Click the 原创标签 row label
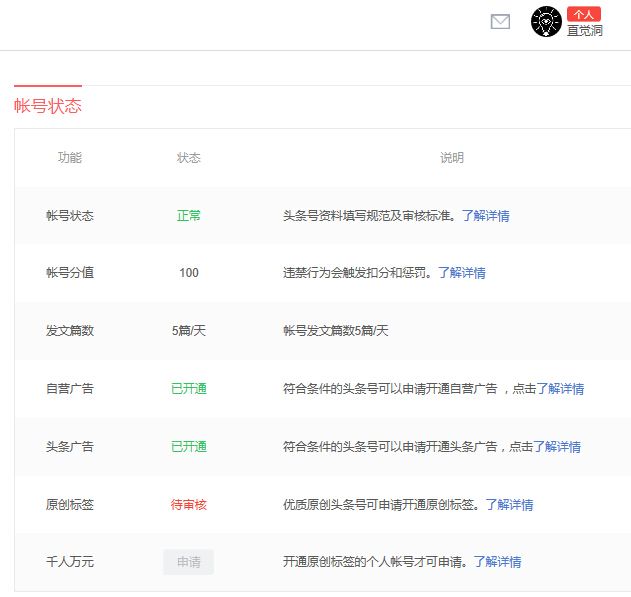The width and height of the screenshot is (631, 597). [x=70, y=504]
